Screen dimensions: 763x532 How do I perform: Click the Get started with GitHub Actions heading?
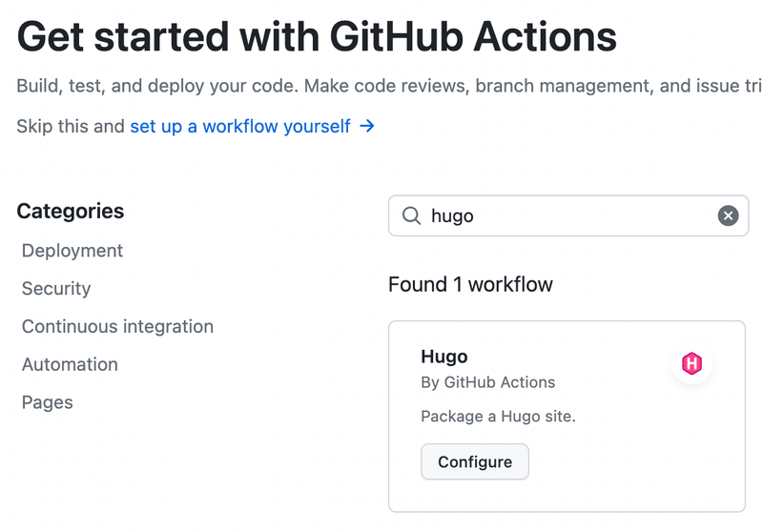coord(317,38)
